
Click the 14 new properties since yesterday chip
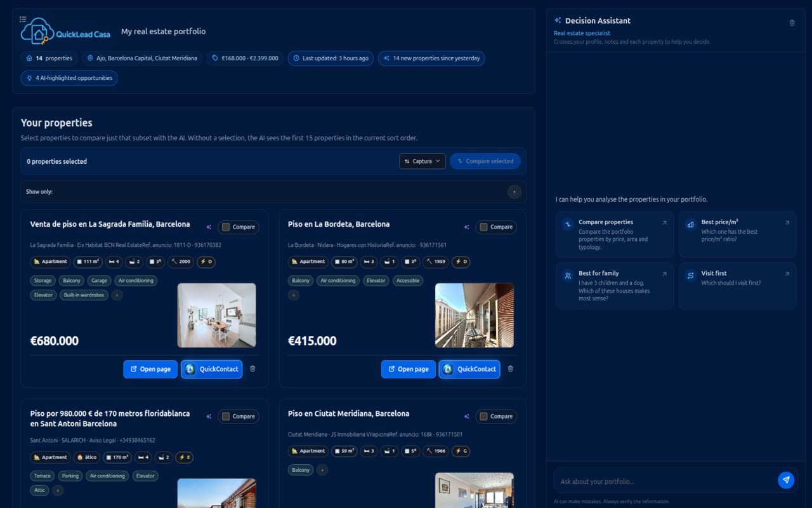coord(431,58)
